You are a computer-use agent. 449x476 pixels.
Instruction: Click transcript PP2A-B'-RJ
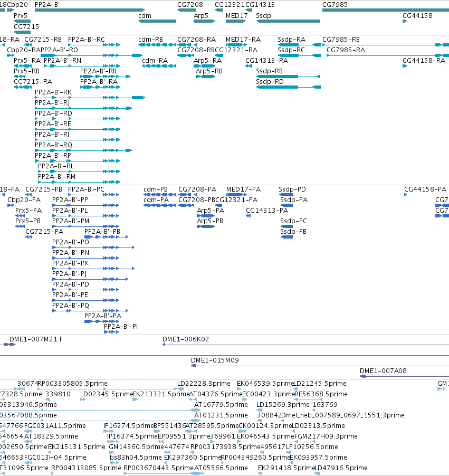click(x=83, y=108)
